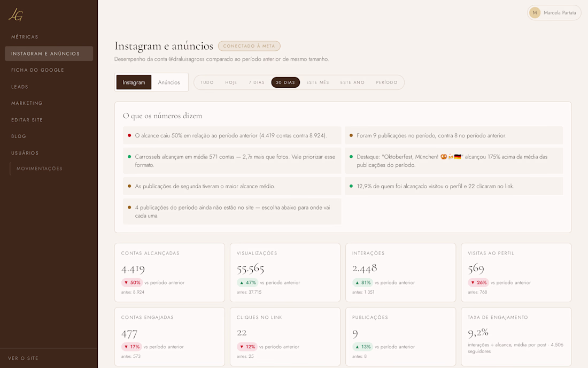Open the Movimentações submenu item

pyautogui.click(x=40, y=169)
